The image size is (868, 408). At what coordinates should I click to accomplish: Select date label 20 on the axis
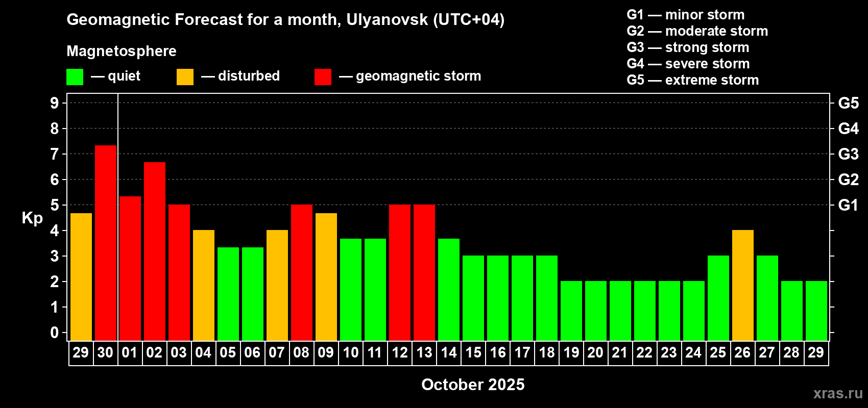(x=595, y=352)
